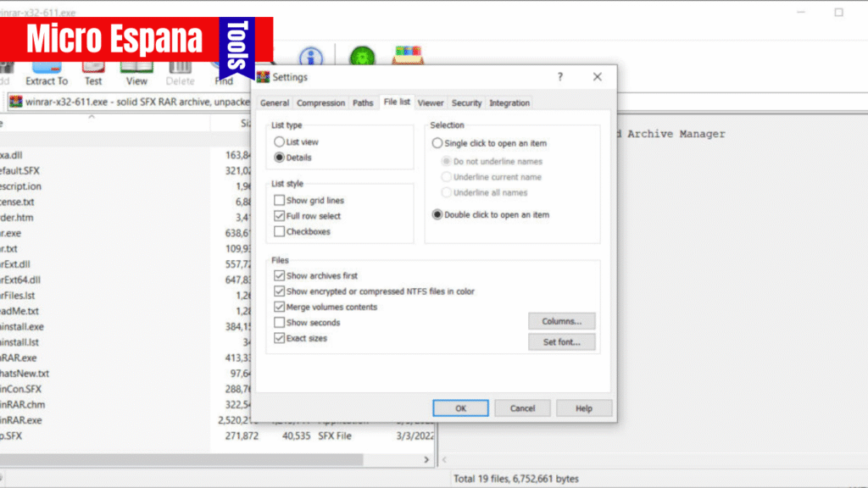
Task: Click the question mark help icon in Settings
Action: click(559, 77)
